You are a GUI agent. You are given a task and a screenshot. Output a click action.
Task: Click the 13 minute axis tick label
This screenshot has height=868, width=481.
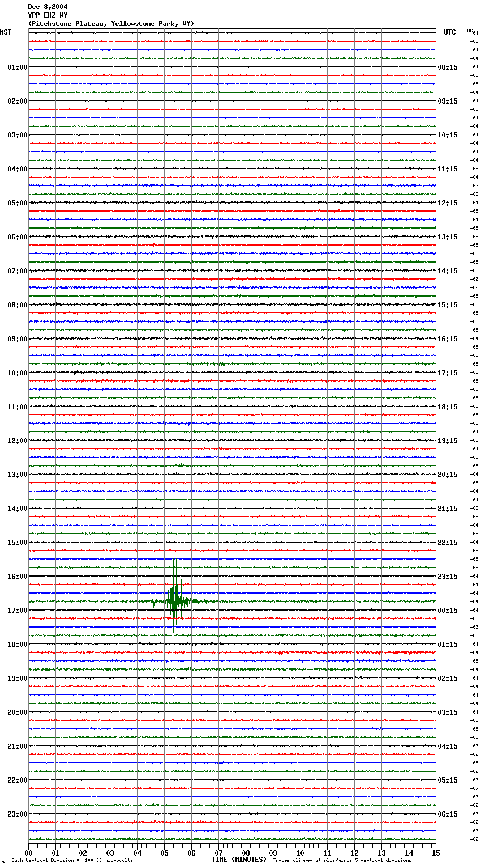pos(381,853)
